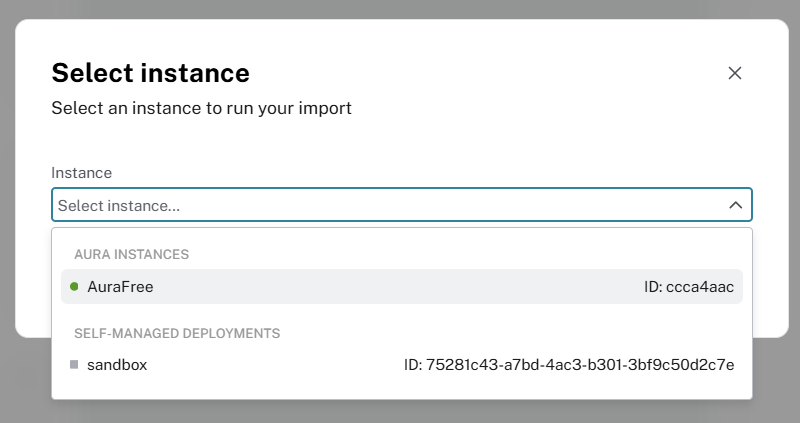
Task: Click the "Select an instance to run your import" subtitle
Action: 201,108
